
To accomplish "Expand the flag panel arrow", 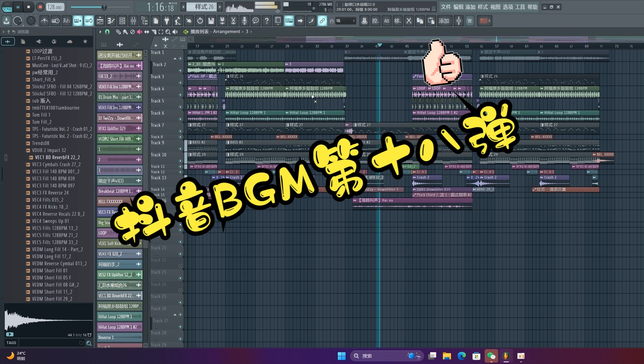I will [490, 21].
